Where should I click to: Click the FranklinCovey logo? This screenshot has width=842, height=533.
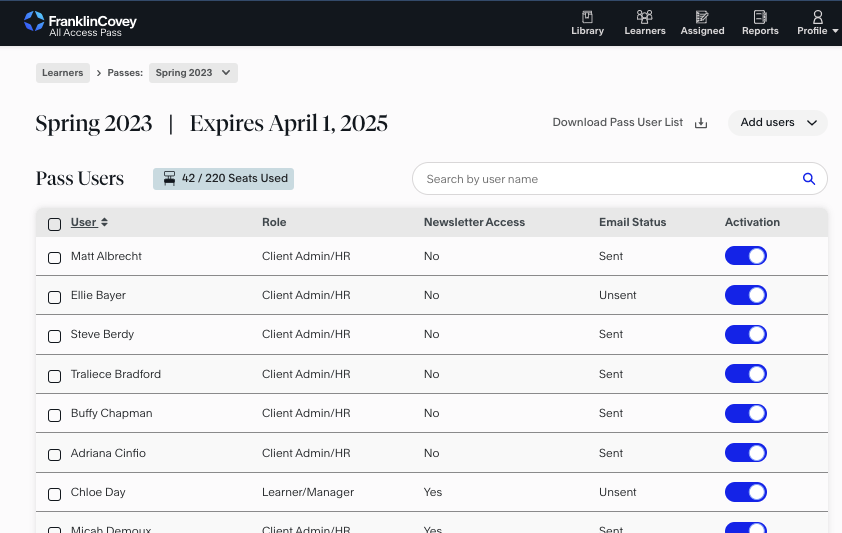(x=80, y=22)
